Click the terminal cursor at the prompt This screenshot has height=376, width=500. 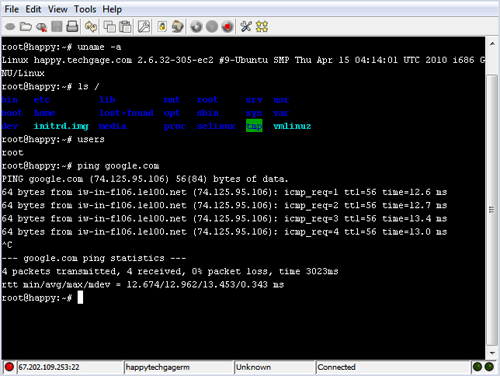80,297
